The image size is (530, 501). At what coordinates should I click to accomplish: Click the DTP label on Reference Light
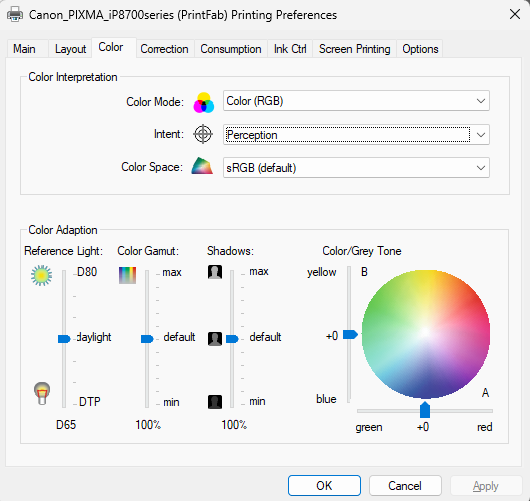tap(90, 402)
